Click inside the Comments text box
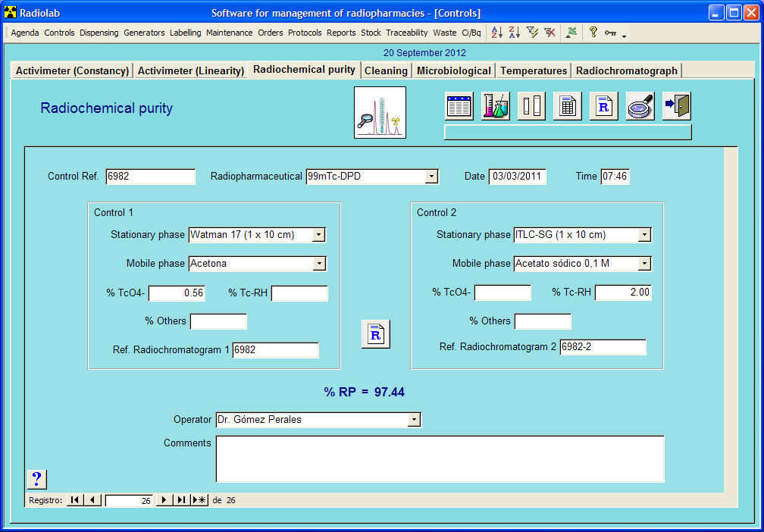The width and height of the screenshot is (764, 532). point(440,458)
